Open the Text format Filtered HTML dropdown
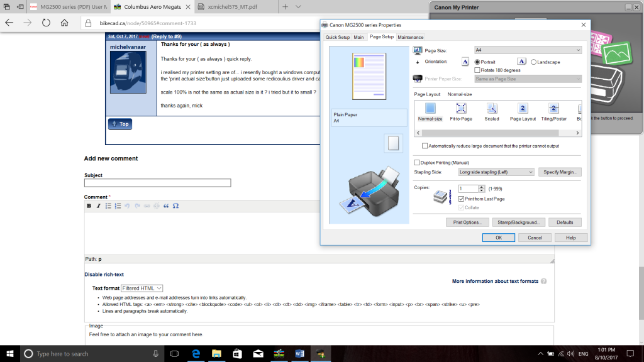The height and width of the screenshot is (362, 644). [x=142, y=288]
